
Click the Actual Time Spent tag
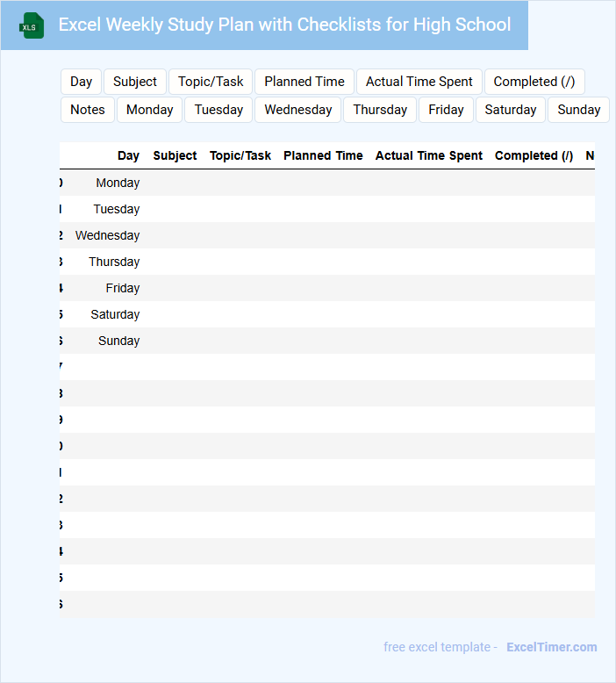point(419,82)
